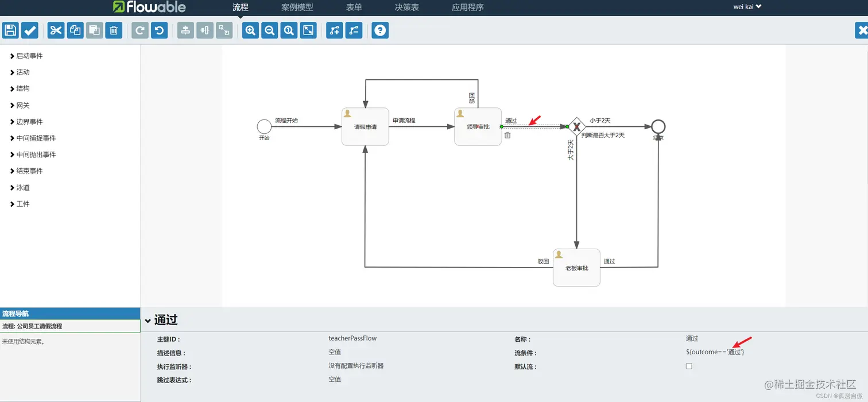Click the 流程开始 flow label

[x=286, y=121]
